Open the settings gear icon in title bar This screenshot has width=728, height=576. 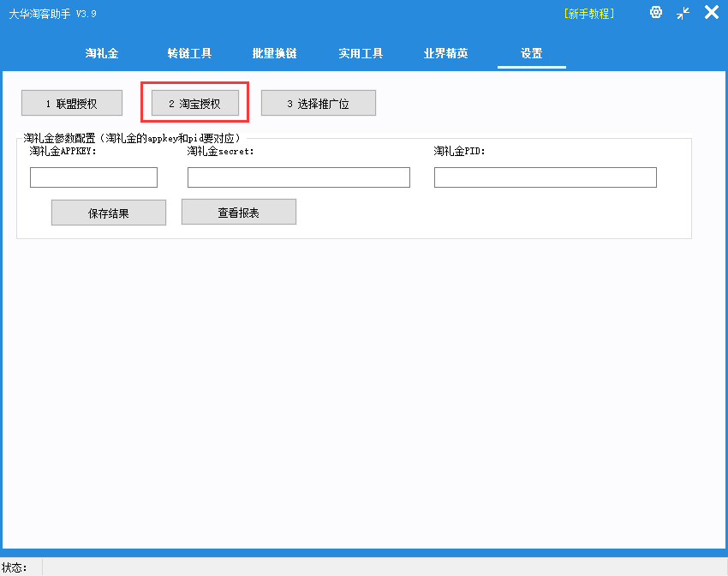[655, 12]
